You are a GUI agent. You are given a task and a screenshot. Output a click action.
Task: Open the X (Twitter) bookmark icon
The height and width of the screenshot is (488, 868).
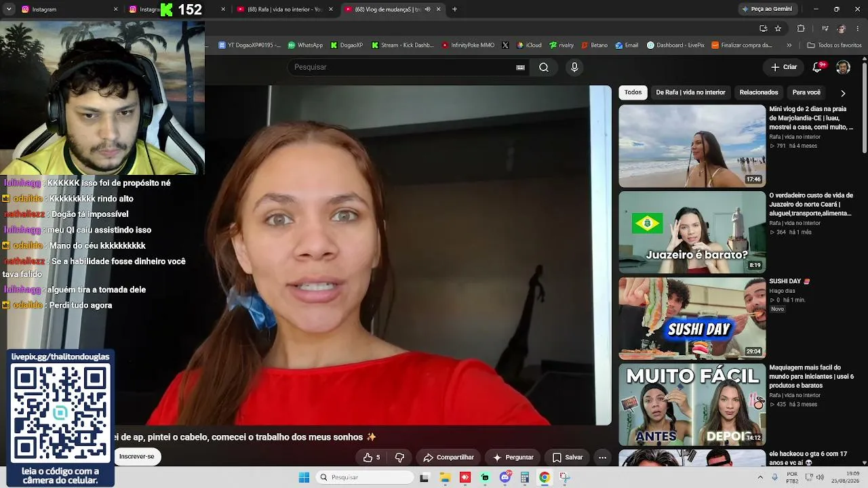pyautogui.click(x=505, y=45)
